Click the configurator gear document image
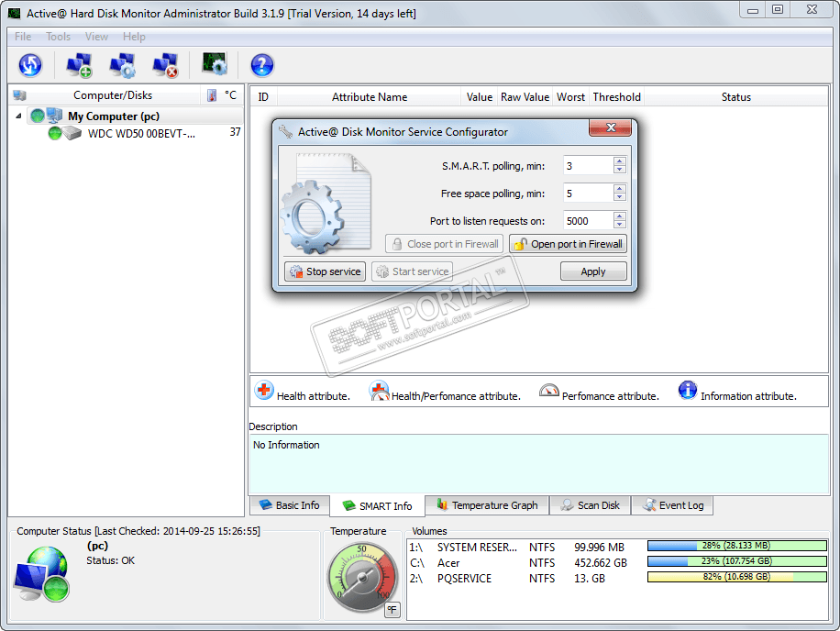 (x=326, y=204)
